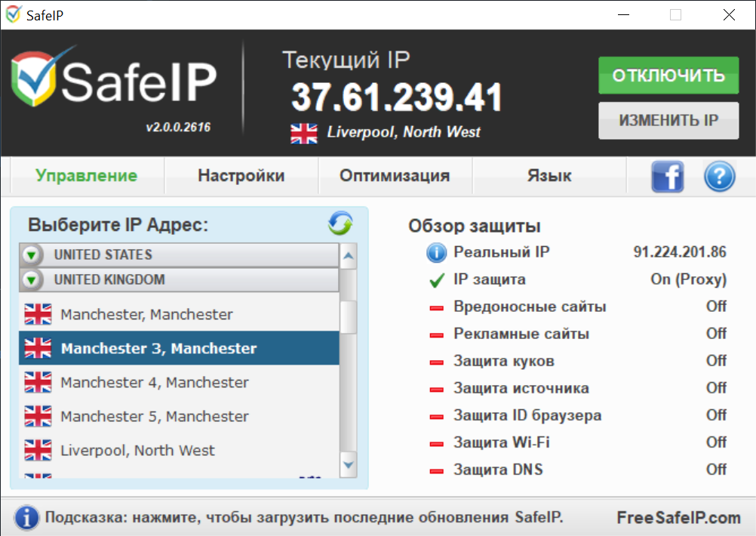The image size is (756, 536).
Task: Click the red dash icon for Защита куков
Action: click(x=436, y=362)
